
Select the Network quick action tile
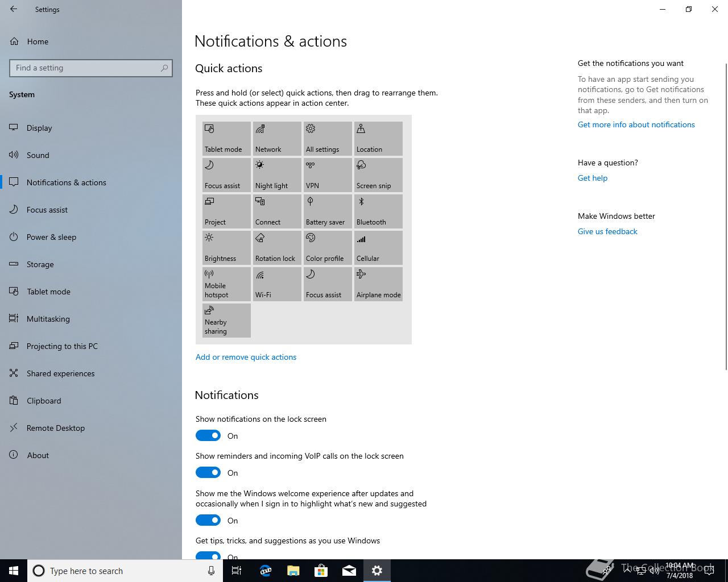[x=277, y=139]
